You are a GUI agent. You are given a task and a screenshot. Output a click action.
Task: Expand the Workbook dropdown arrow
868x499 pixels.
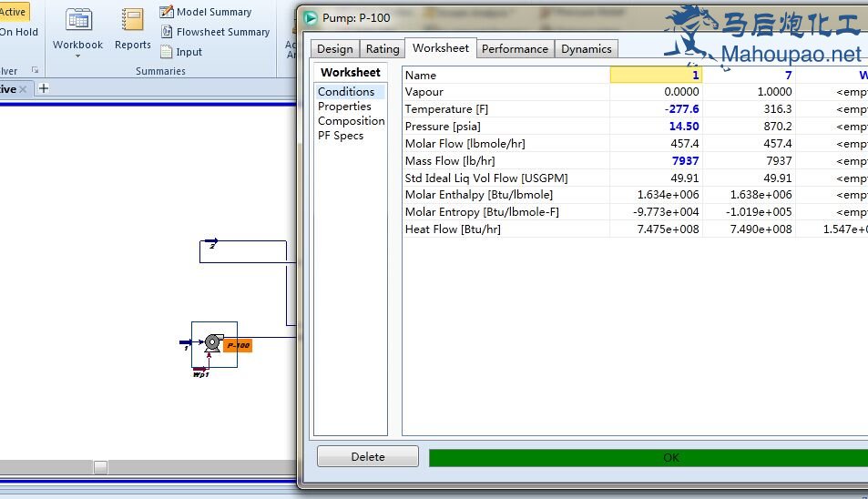click(77, 56)
